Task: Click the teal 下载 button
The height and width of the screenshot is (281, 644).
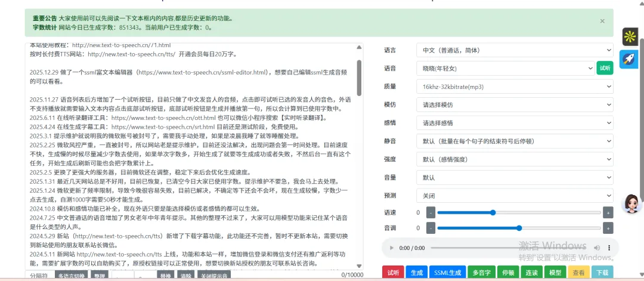Action: pyautogui.click(x=602, y=273)
